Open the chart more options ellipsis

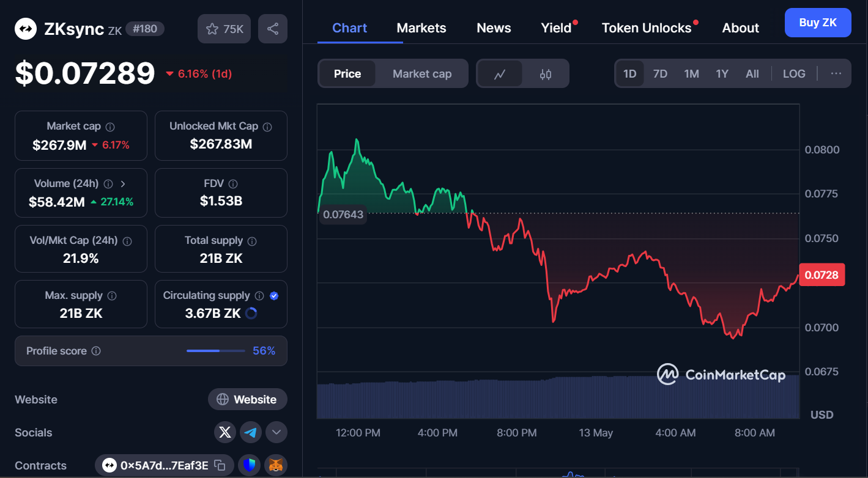[836, 73]
